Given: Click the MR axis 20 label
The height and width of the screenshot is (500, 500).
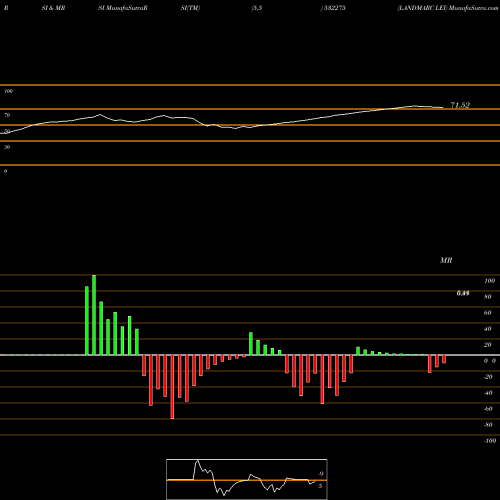Looking at the screenshot, I should [x=488, y=345].
